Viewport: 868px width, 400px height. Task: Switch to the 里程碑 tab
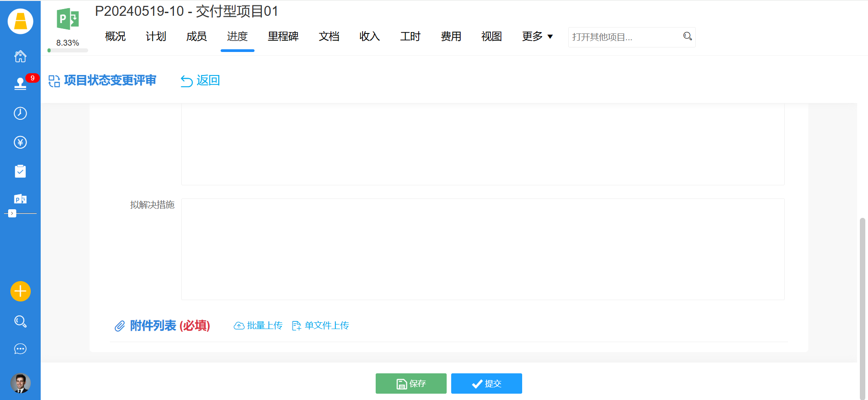pyautogui.click(x=283, y=37)
